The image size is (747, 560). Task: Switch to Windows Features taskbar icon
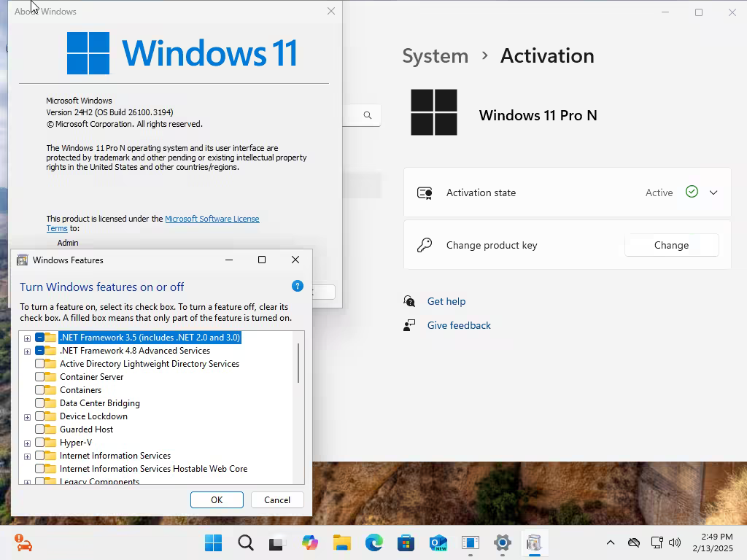coord(534,542)
